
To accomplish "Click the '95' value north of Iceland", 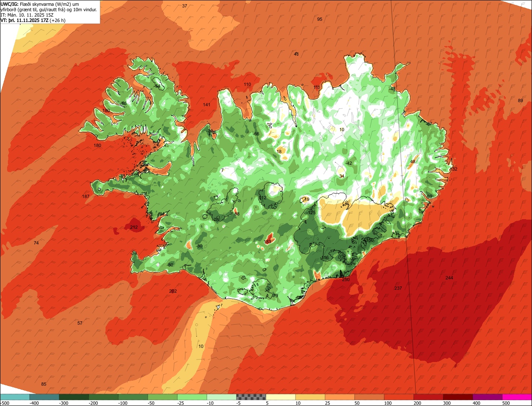I will tap(320, 20).
